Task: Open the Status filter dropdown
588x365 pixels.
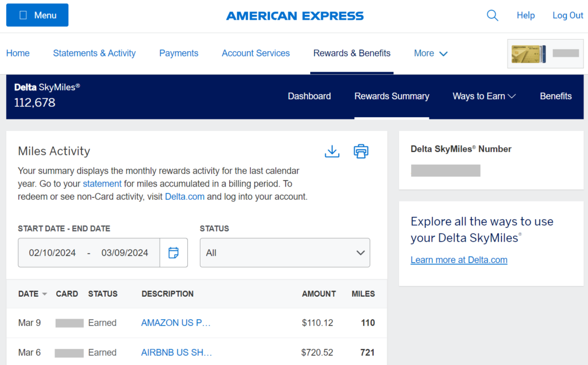Action: [x=285, y=253]
